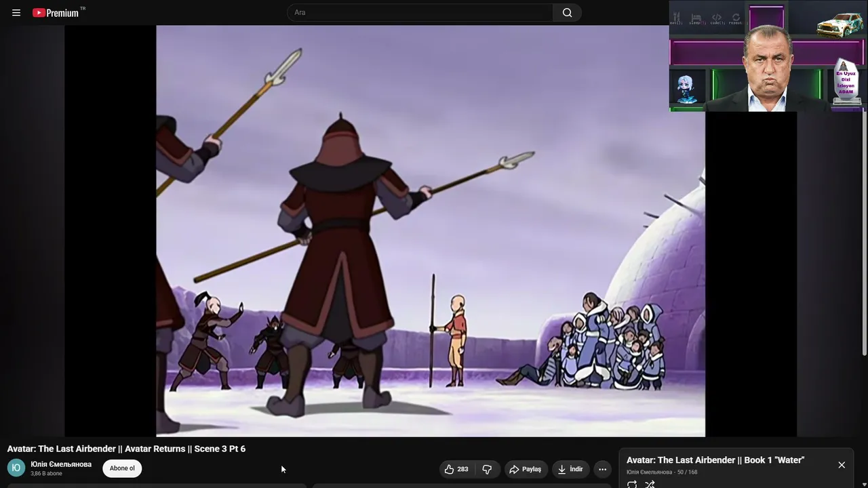868x488 pixels.
Task: Pause the Avatar video in the player
Action: [431, 231]
